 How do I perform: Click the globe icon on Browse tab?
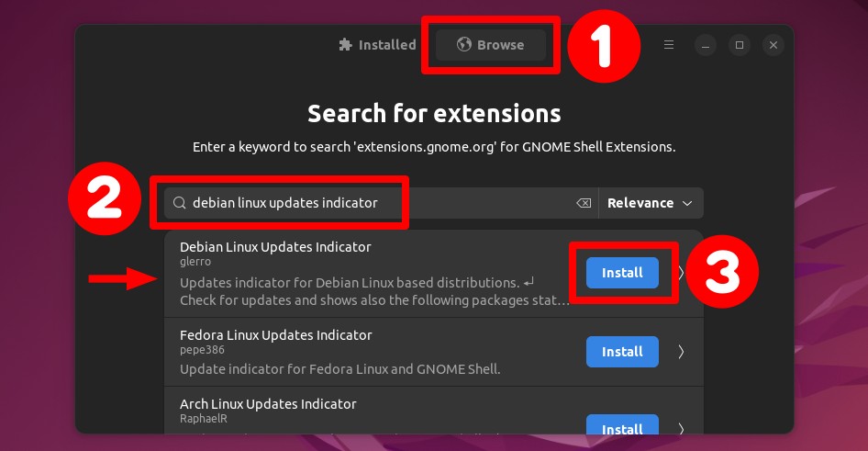464,44
